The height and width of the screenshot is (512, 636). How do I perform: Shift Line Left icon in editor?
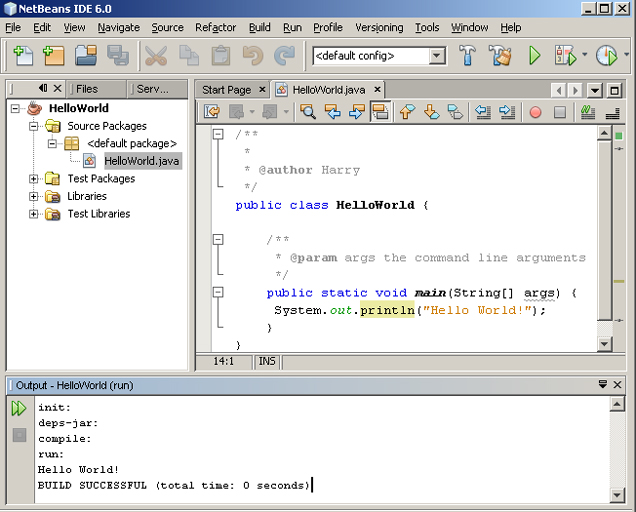click(x=483, y=112)
